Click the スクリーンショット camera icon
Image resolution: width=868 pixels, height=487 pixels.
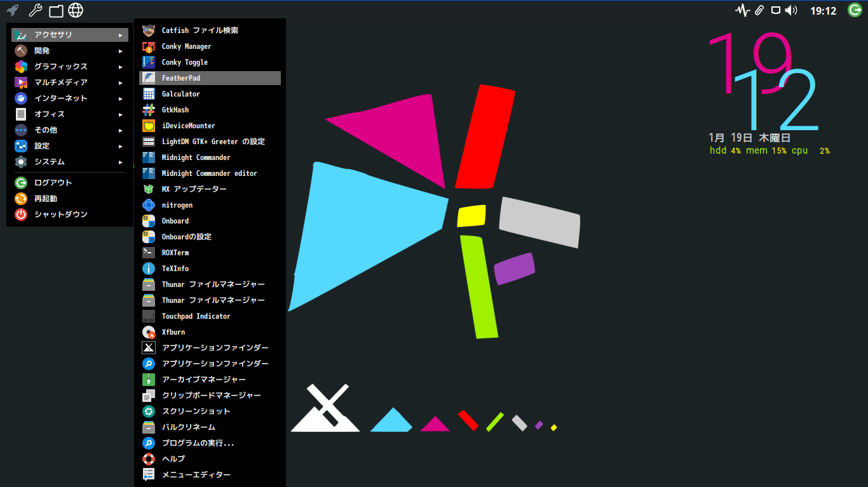point(149,411)
